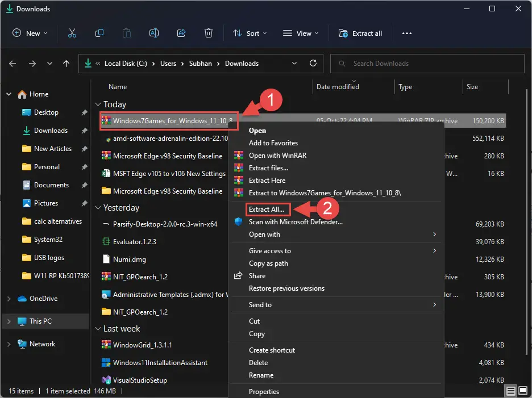The image size is (532, 398).
Task: Switch to details view icon in status bar
Action: (x=510, y=391)
